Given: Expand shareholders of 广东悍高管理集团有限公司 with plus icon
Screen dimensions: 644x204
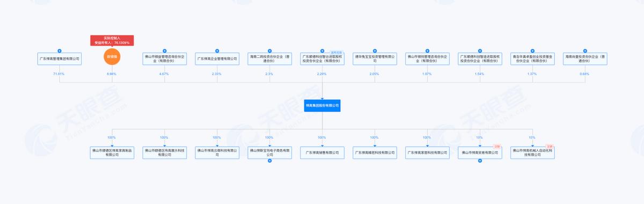Looking at the screenshot, I should [60, 50].
